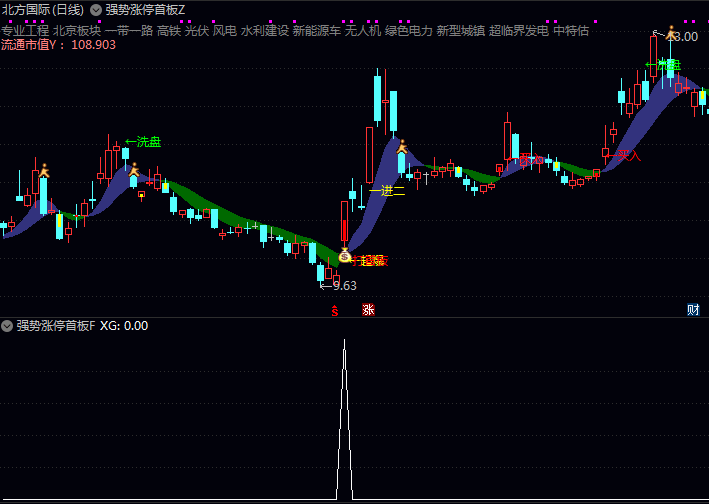This screenshot has height=504, width=709.
Task: Click the red 买入 buy signal label
Action: coord(624,156)
